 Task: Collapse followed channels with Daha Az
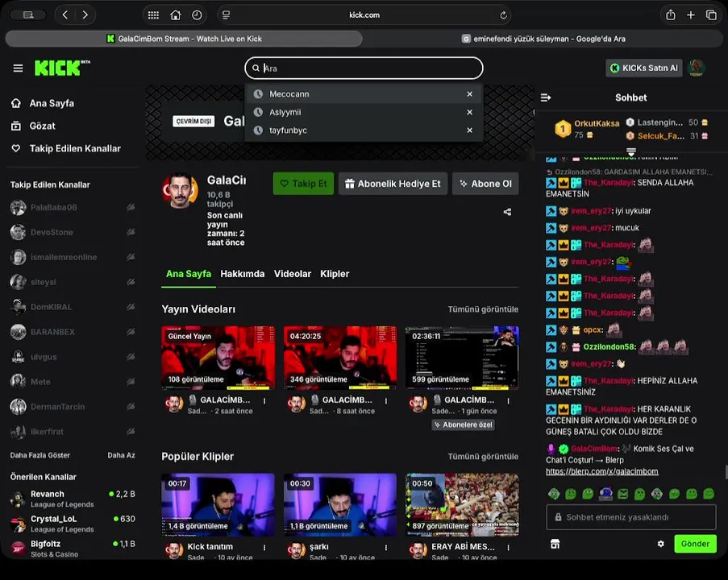121,455
